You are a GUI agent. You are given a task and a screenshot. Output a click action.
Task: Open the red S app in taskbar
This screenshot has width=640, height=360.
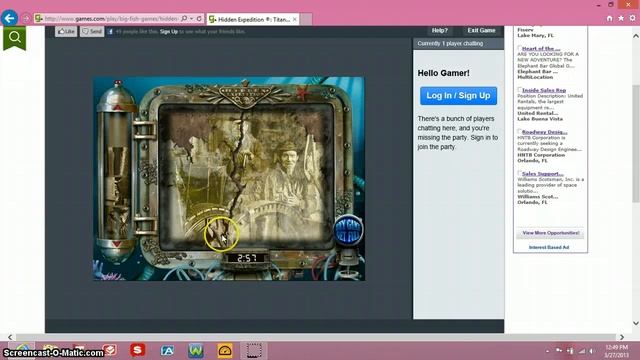138,350
